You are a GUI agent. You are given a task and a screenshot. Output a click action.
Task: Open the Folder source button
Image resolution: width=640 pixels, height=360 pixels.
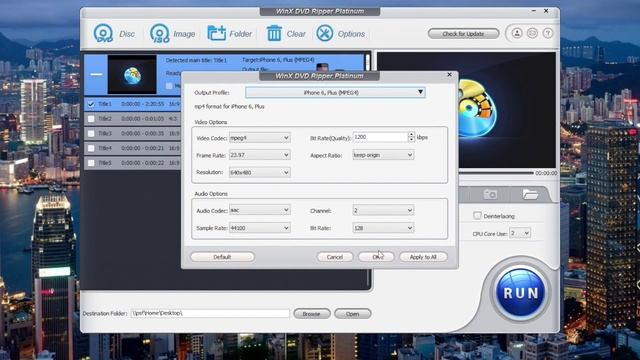230,33
